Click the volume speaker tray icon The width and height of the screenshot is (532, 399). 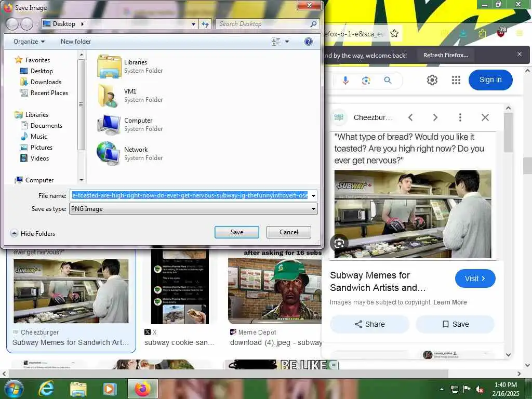[480, 389]
